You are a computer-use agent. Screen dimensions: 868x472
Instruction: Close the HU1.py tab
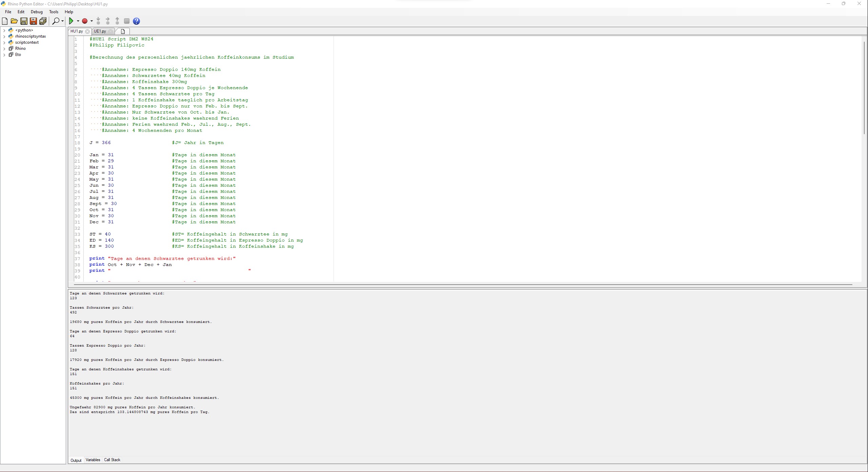(88, 31)
